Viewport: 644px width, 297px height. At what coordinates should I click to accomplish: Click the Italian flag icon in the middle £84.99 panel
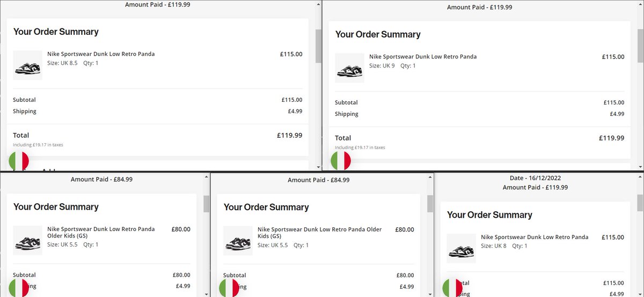point(229,288)
